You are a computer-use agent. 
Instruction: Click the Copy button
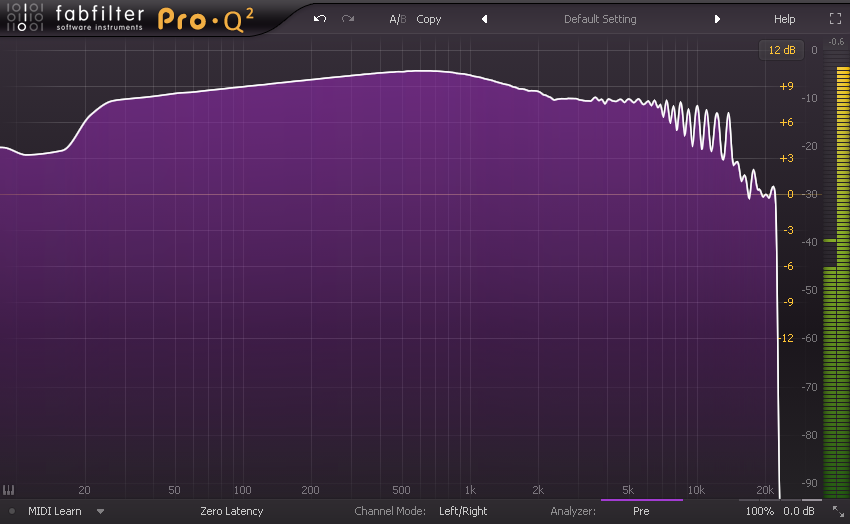[428, 19]
